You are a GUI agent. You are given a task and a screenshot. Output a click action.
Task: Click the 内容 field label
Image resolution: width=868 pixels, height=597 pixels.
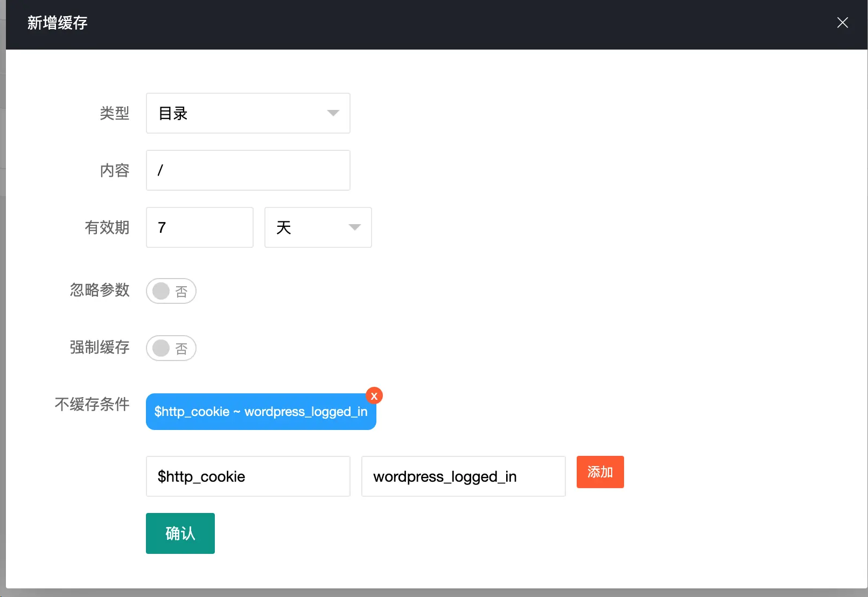114,170
